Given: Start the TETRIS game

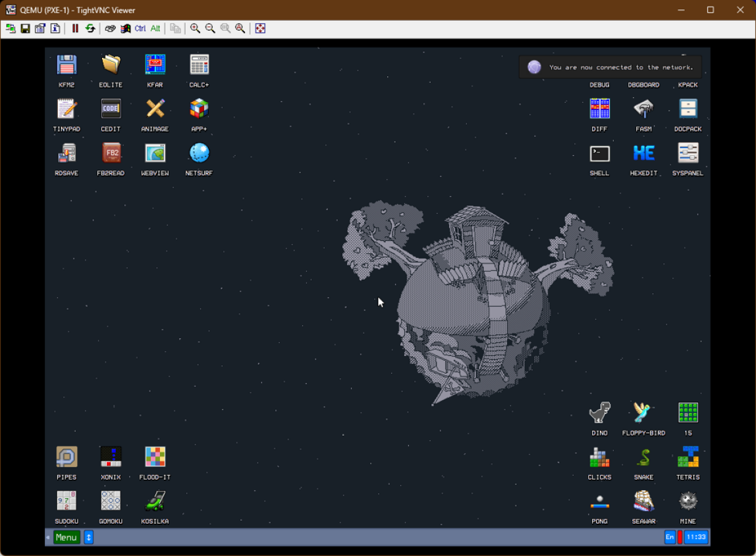Looking at the screenshot, I should [688, 457].
